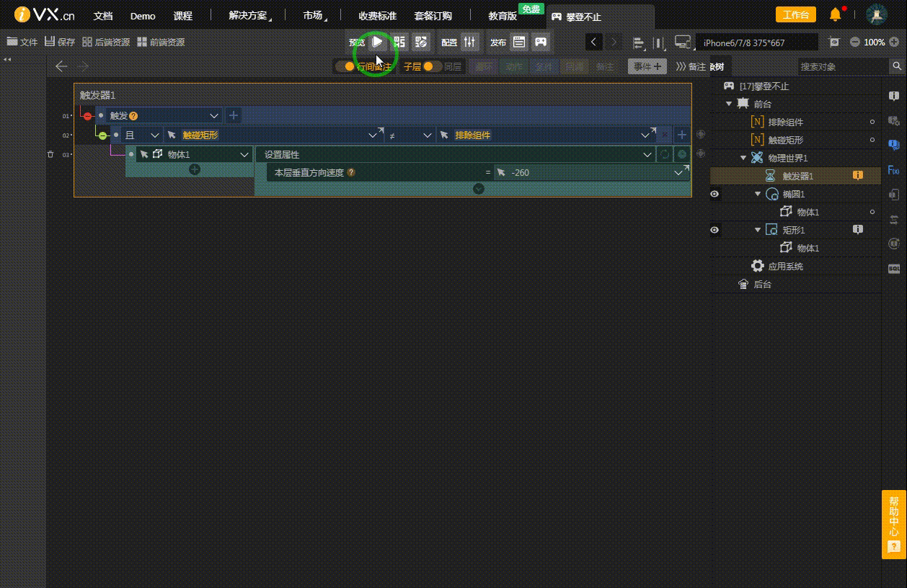Click the left-align objects icon in toolbar
This screenshot has height=588, width=907.
pos(637,43)
